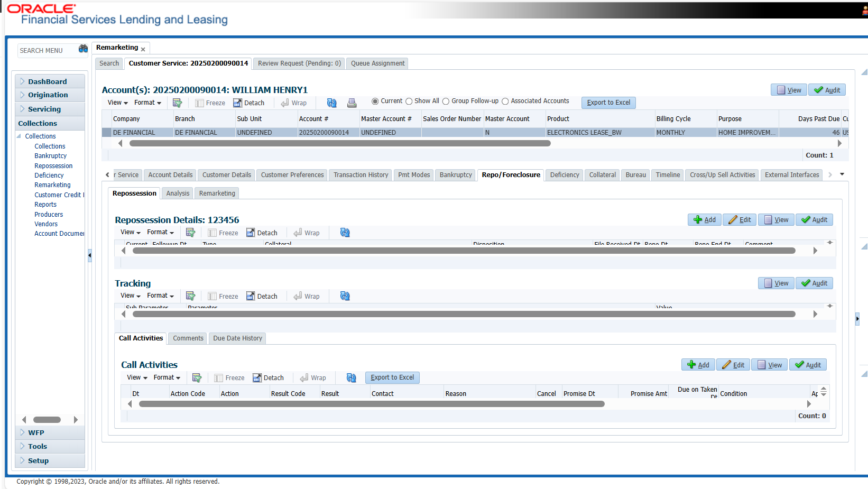Expand the Servicing menu section
This screenshot has height=489, width=868.
pos(50,109)
